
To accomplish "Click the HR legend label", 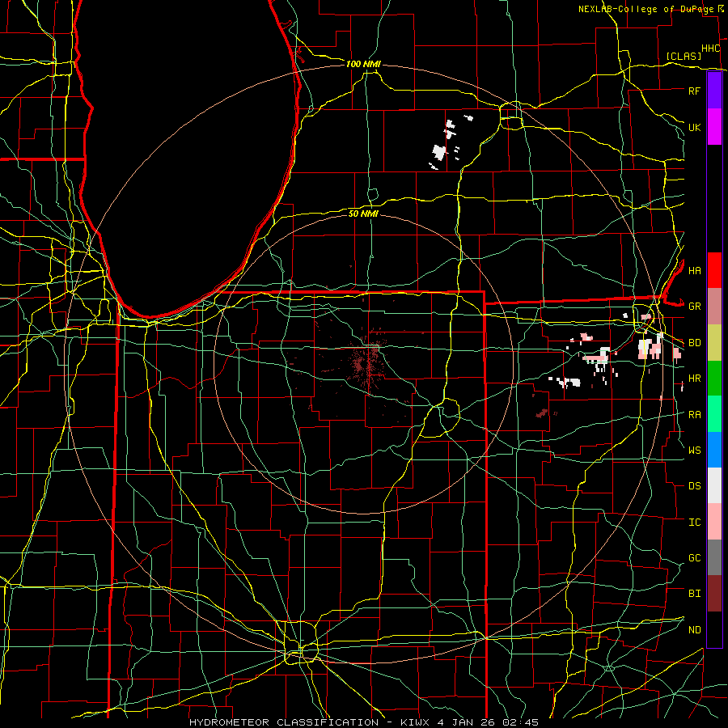I will click(x=694, y=379).
